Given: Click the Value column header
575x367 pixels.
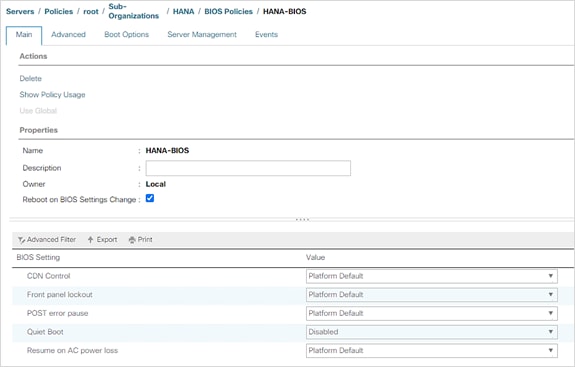Looking at the screenshot, I should (x=315, y=257).
